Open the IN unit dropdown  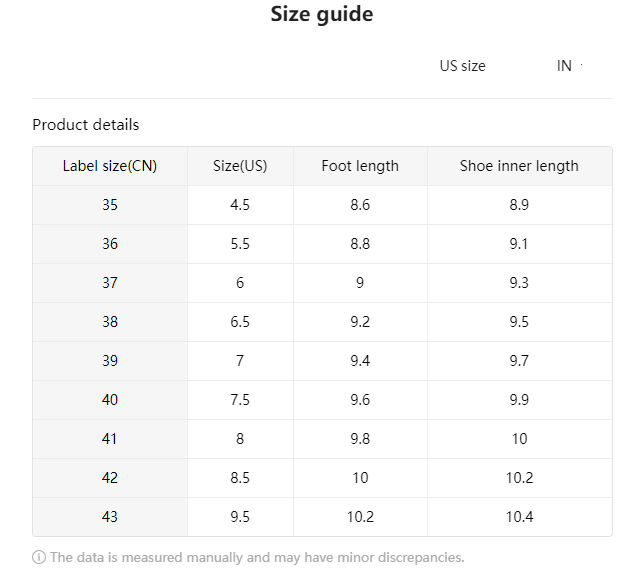click(x=566, y=66)
